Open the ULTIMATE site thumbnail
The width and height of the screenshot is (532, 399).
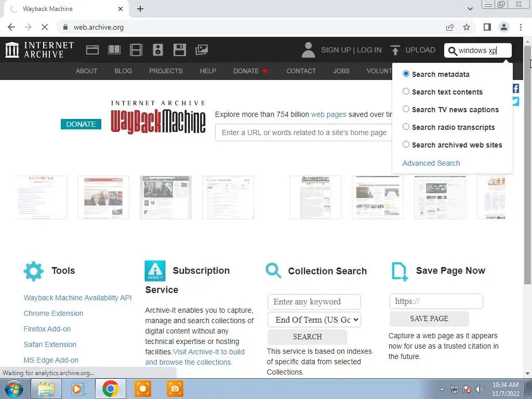click(x=315, y=197)
